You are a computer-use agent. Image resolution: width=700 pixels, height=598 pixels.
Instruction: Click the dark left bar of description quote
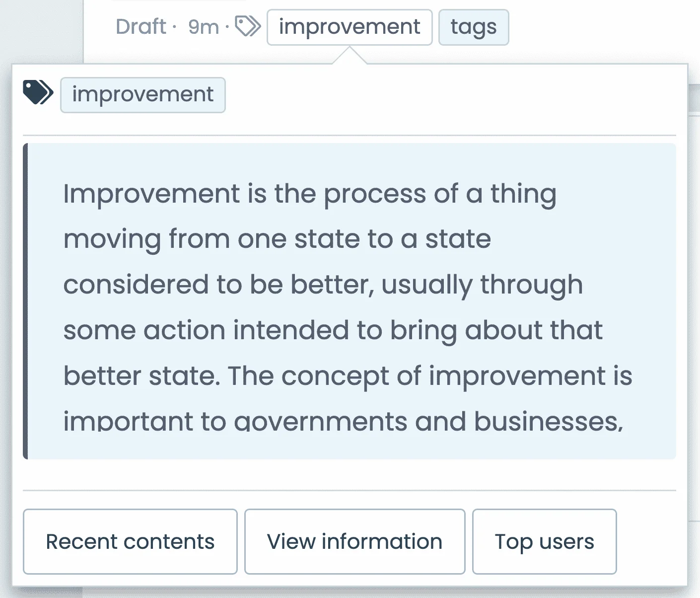tap(26, 301)
